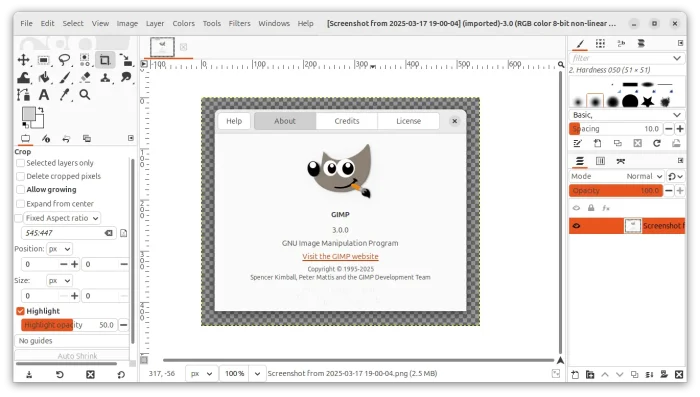The height and width of the screenshot is (397, 700).
Task: Open the status bar unit px dropdown
Action: point(202,374)
